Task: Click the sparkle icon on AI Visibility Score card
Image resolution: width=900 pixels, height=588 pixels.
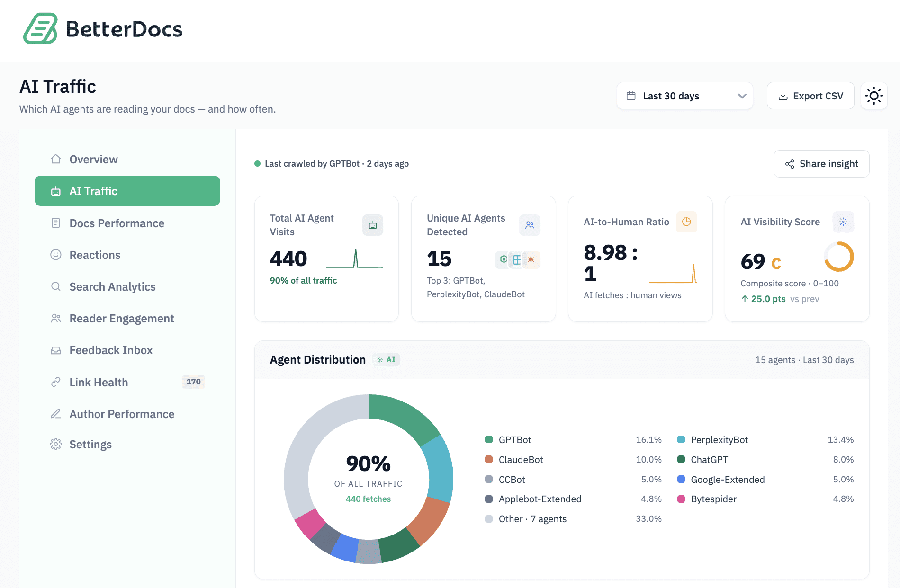Action: click(843, 222)
